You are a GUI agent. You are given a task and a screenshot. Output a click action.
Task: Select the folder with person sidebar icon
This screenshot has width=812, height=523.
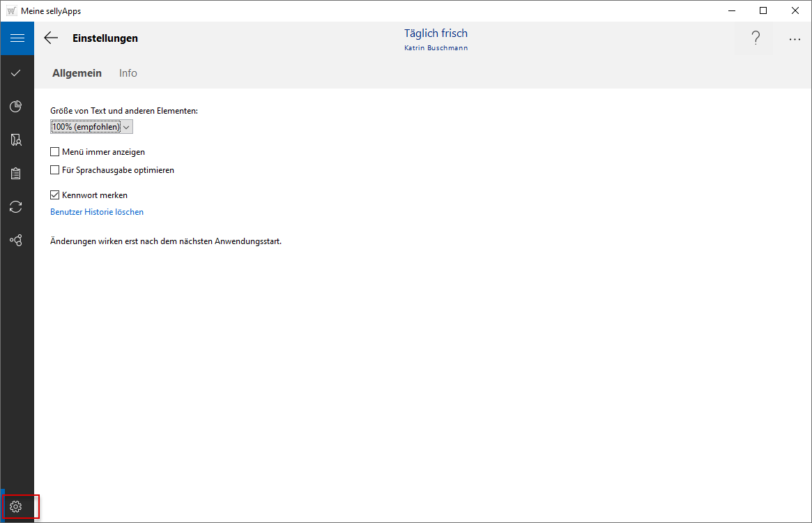[16, 140]
